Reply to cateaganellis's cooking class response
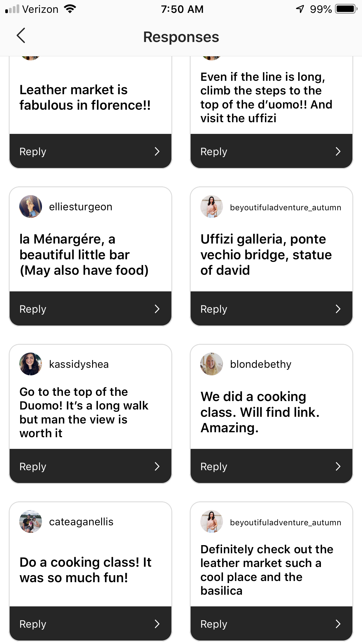Screen dimensions: 362x644 point(90,624)
